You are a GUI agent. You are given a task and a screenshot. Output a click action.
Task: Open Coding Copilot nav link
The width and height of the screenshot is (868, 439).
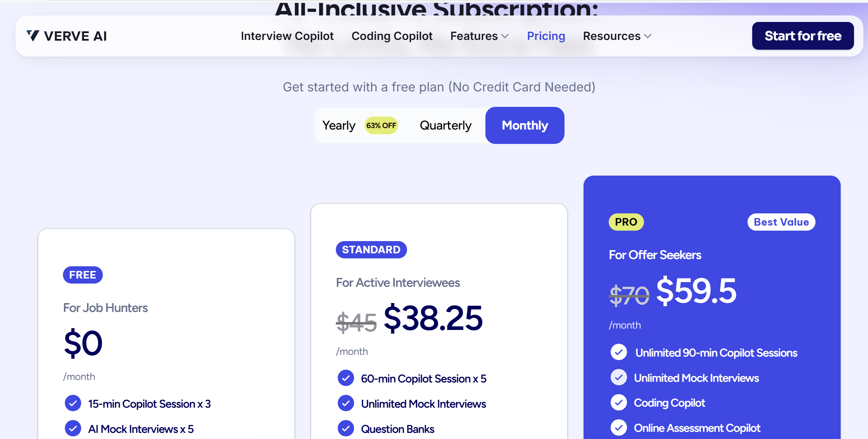[392, 36]
